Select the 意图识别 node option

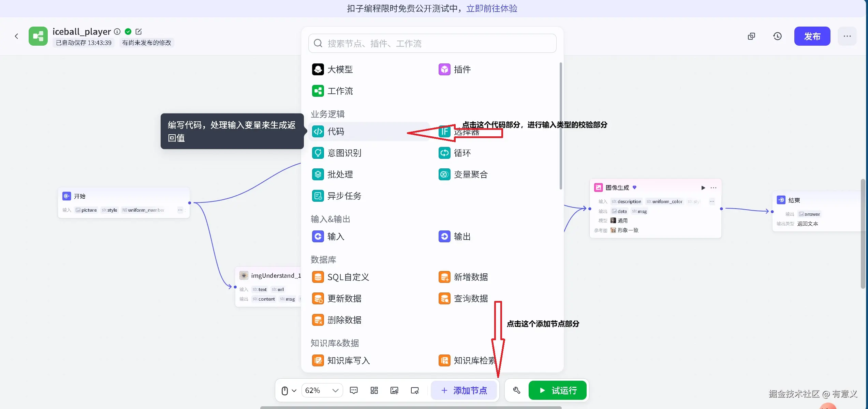click(344, 153)
